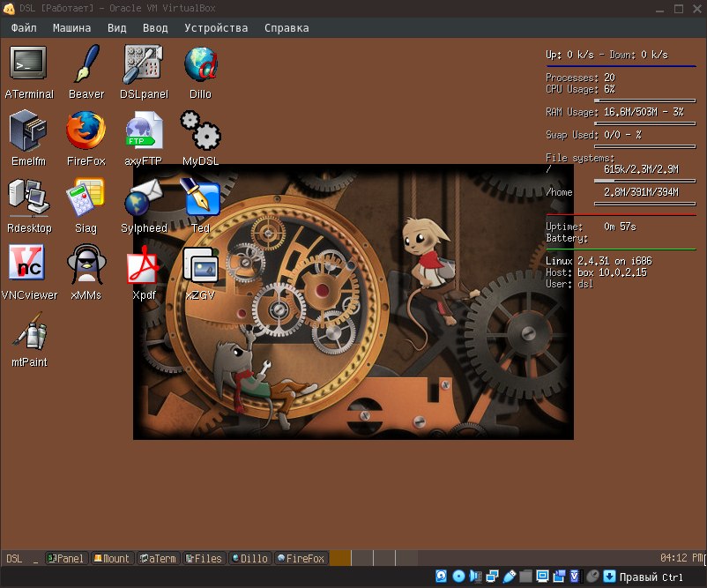Click the VirtualBox USB status icon
This screenshot has height=588, width=707.
coord(509,576)
